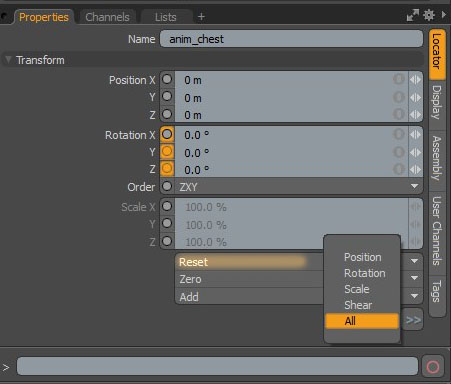
Task: Toggle Position Z keyframe circle
Action: 167,114
